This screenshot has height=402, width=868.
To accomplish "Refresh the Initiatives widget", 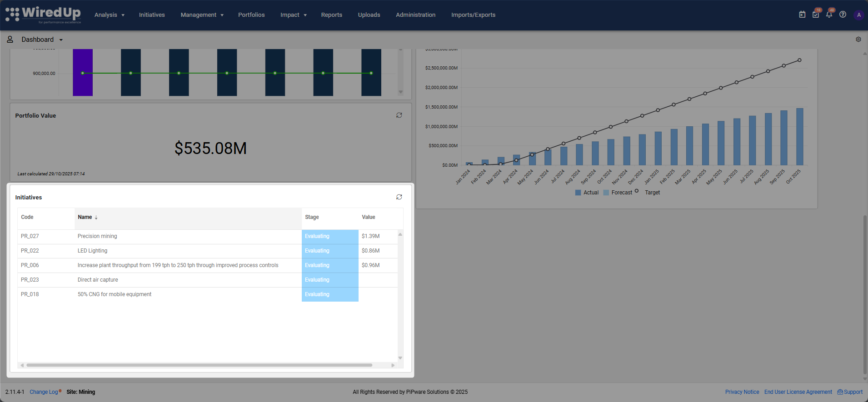I will coord(399,197).
